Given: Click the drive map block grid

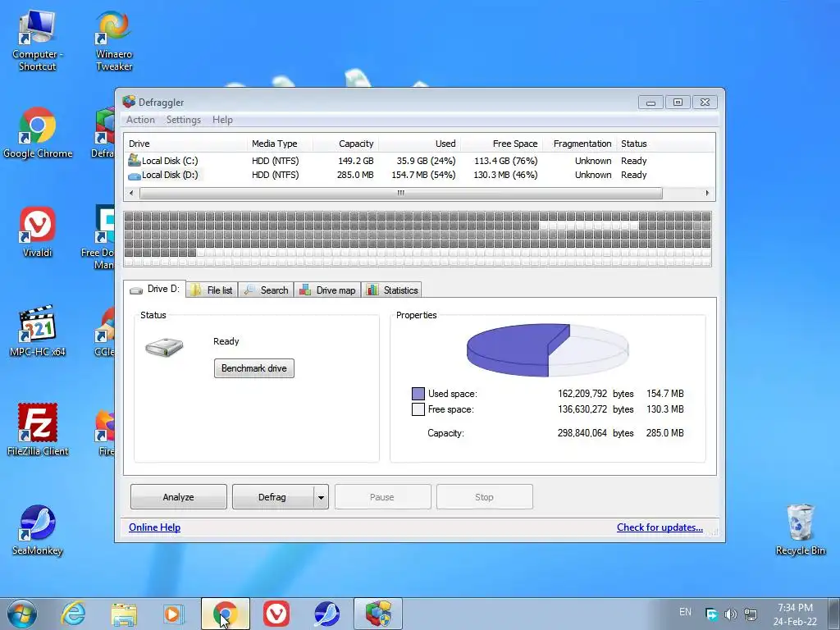Looking at the screenshot, I should (x=418, y=239).
